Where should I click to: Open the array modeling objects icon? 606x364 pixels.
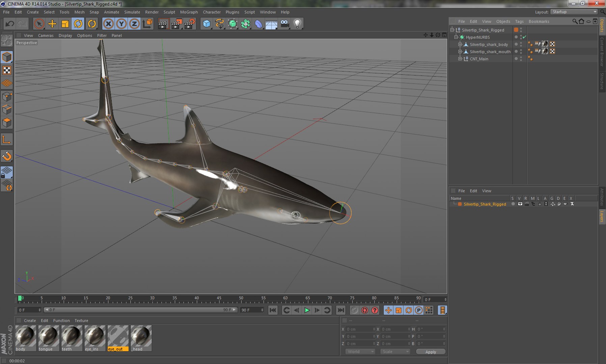pyautogui.click(x=246, y=24)
